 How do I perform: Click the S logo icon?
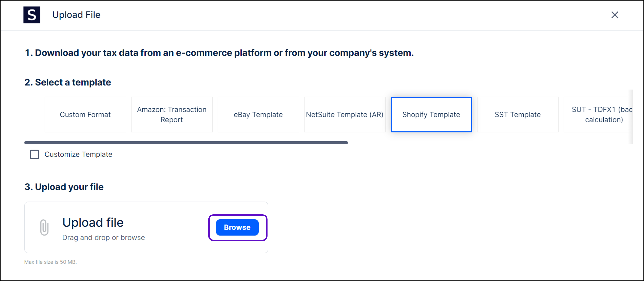[x=32, y=15]
